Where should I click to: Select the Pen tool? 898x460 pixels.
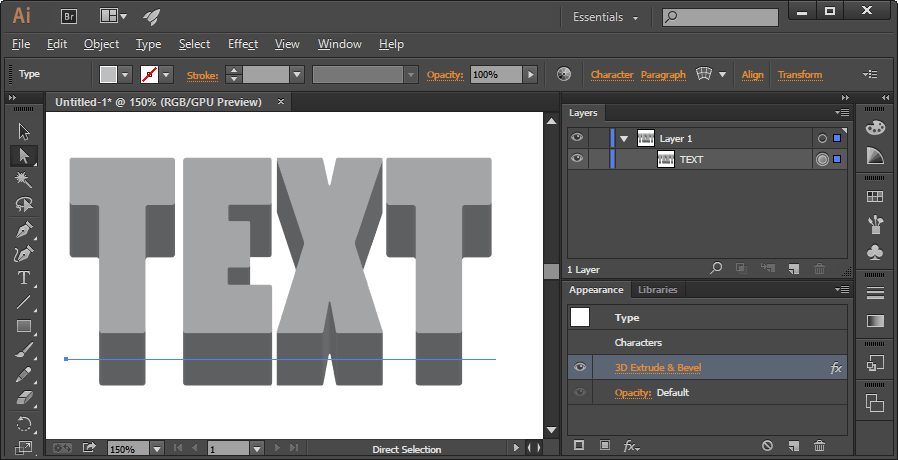[x=23, y=230]
